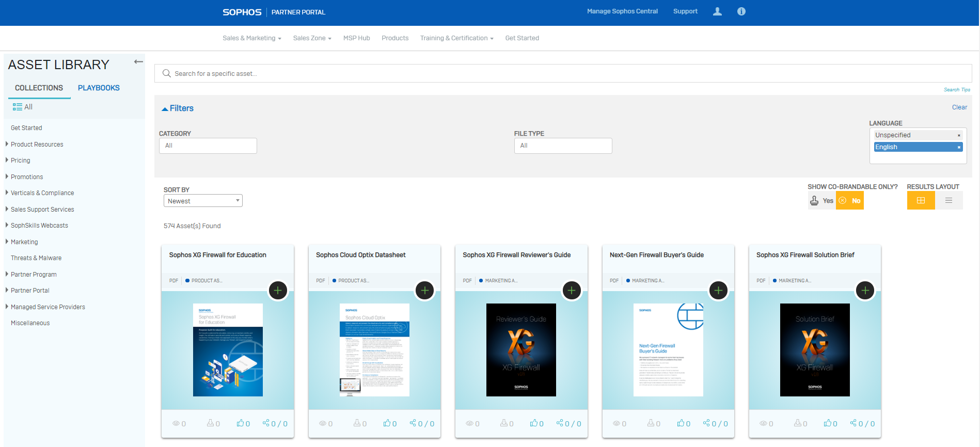980x447 pixels.
Task: Clear all applied filters
Action: point(959,107)
